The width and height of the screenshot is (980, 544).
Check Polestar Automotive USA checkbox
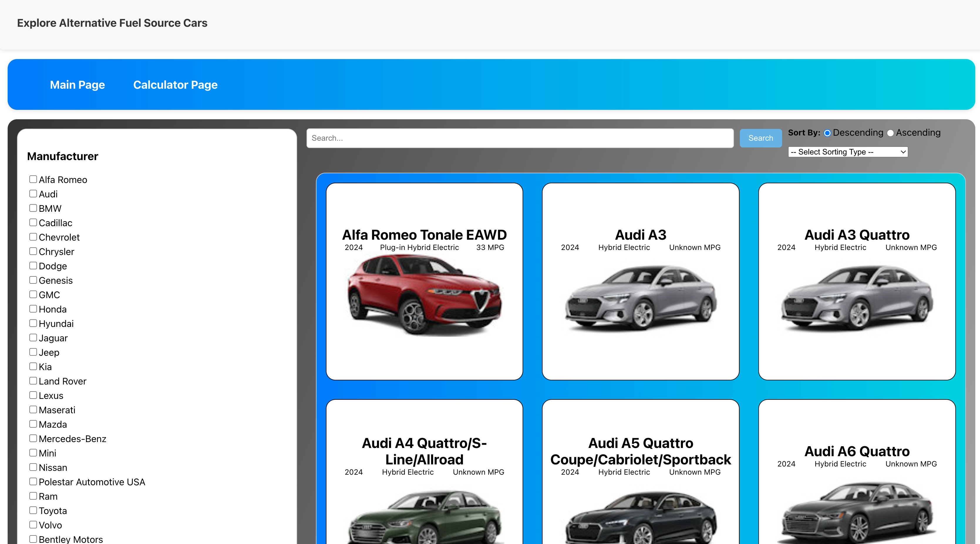33,481
